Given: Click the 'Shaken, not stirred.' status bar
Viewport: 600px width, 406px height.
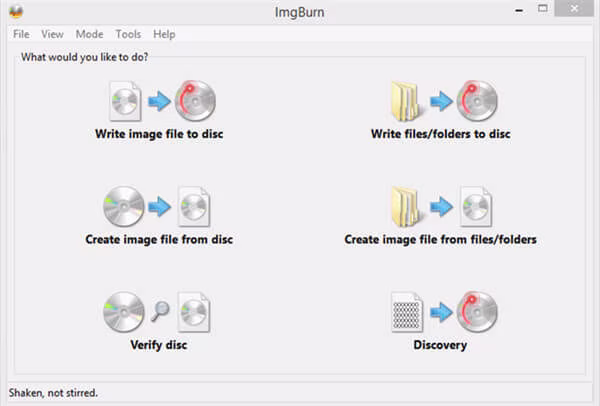Looking at the screenshot, I should 56,392.
